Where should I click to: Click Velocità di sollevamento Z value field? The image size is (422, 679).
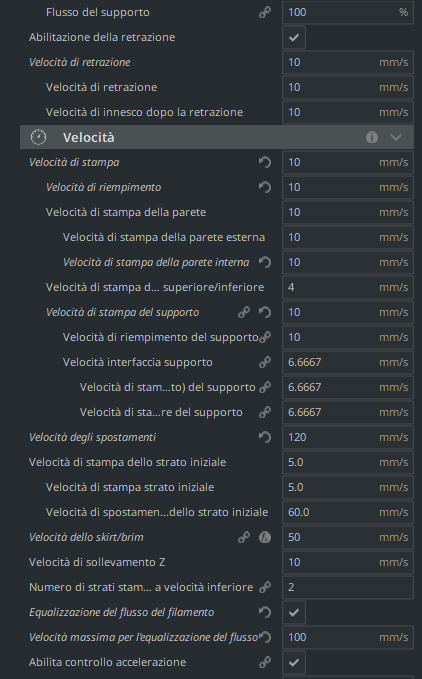pyautogui.click(x=348, y=562)
